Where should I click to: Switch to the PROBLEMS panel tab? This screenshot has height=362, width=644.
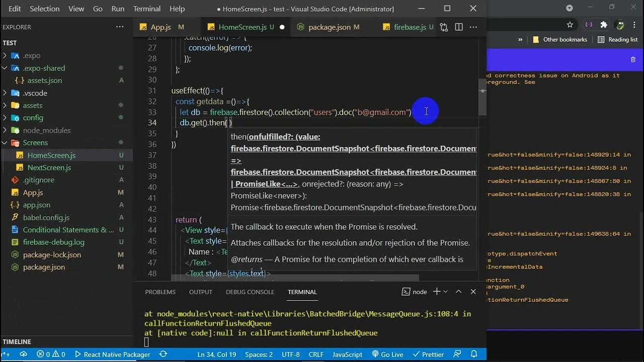[x=160, y=292]
